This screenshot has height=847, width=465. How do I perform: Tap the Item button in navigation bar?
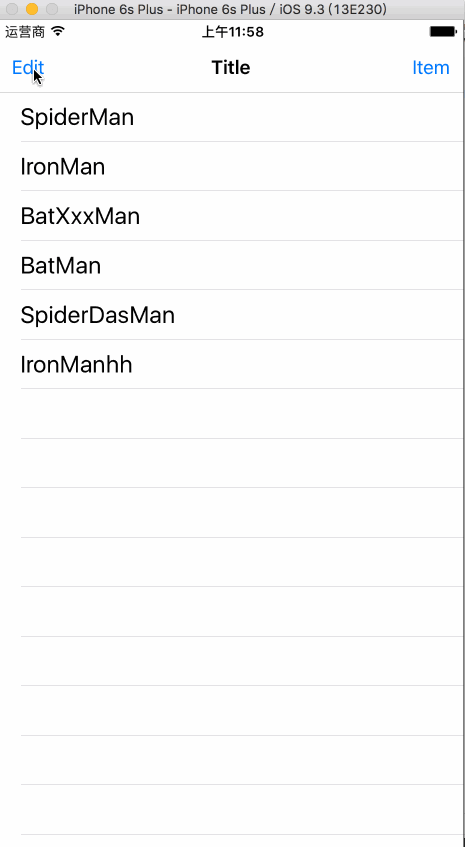coord(430,68)
